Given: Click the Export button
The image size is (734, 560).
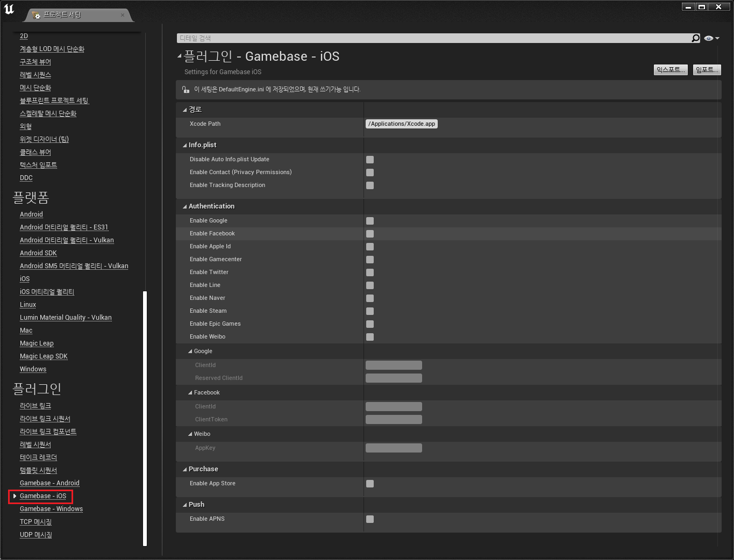Looking at the screenshot, I should click(x=671, y=70).
